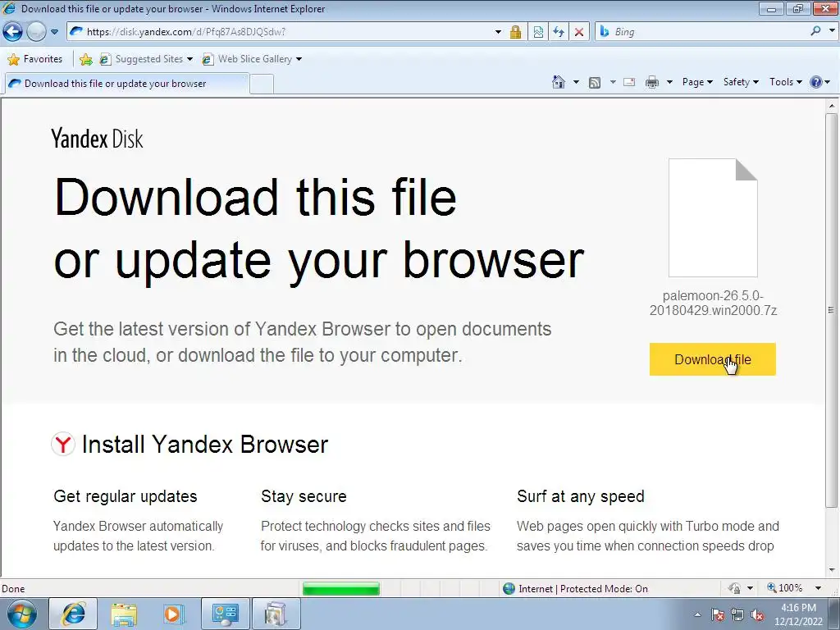Click the network tray icon

[737, 614]
